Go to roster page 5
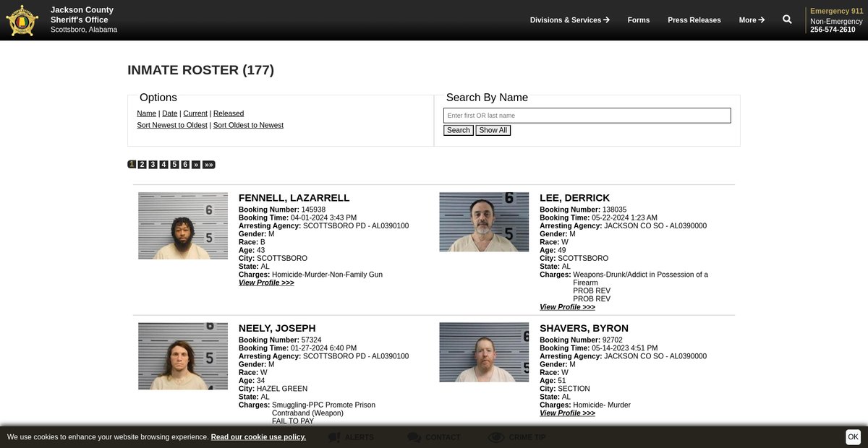This screenshot has width=868, height=448. coord(174,165)
